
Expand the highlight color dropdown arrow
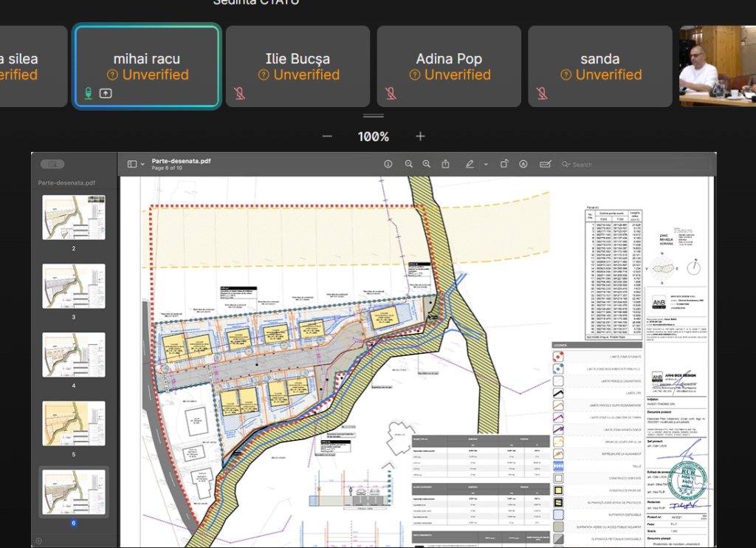486,165
